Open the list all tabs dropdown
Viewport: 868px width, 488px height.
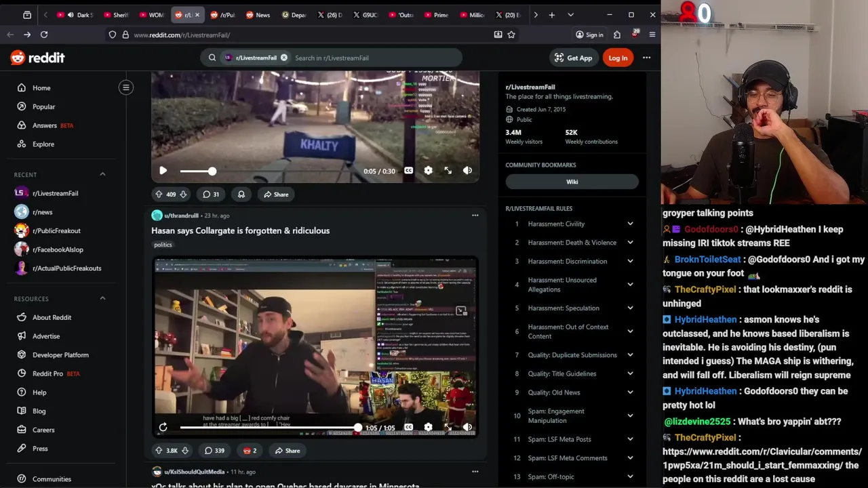pyautogui.click(x=570, y=15)
